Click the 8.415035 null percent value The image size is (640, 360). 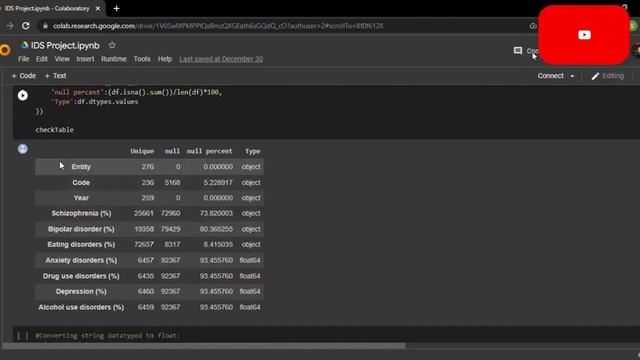tap(218, 244)
